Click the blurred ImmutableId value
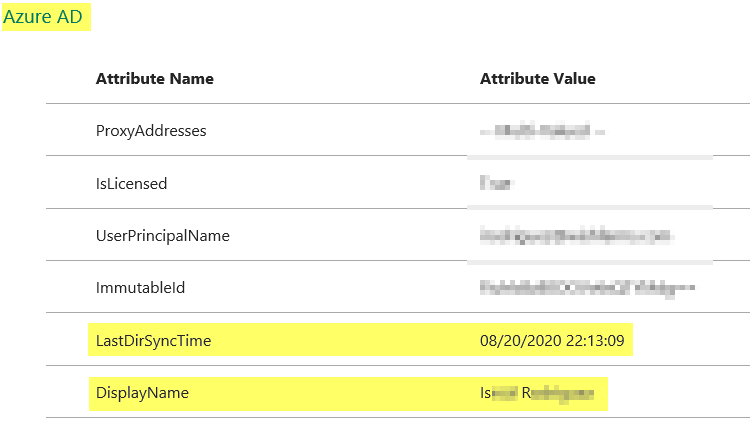 coord(587,288)
